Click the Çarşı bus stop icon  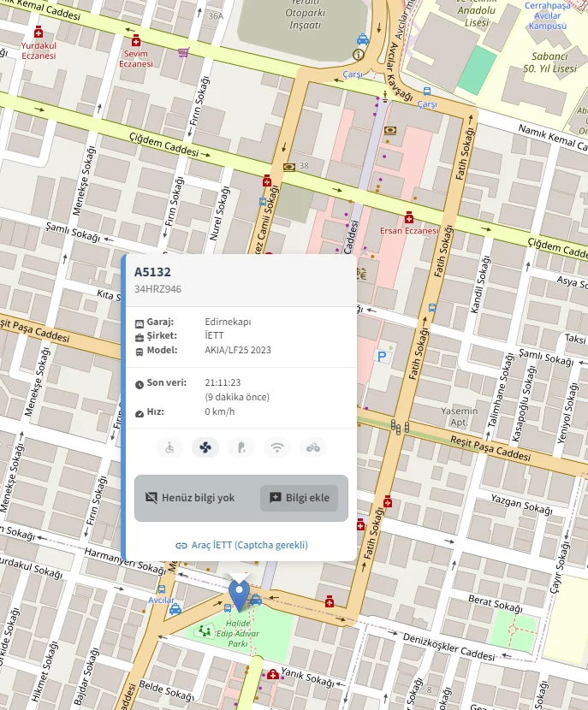(x=426, y=91)
